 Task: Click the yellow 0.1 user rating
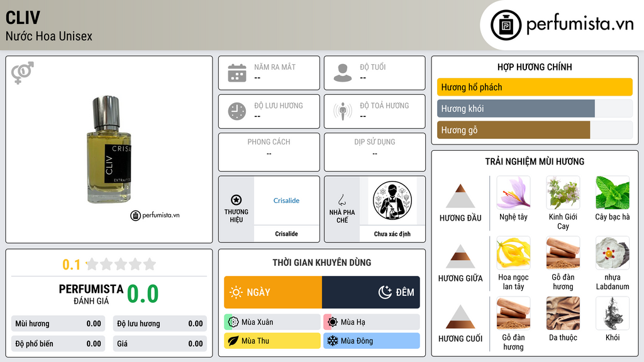[x=71, y=265]
